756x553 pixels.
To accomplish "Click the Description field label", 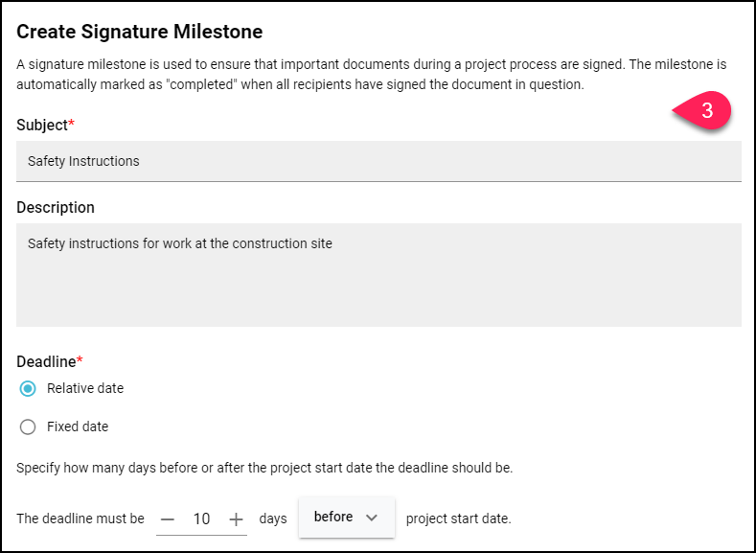I will click(56, 207).
